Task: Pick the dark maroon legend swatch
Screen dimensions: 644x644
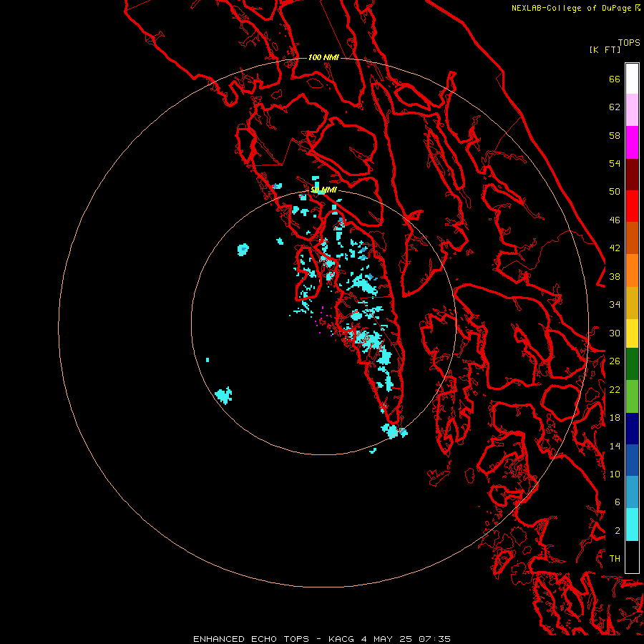Action: click(632, 175)
